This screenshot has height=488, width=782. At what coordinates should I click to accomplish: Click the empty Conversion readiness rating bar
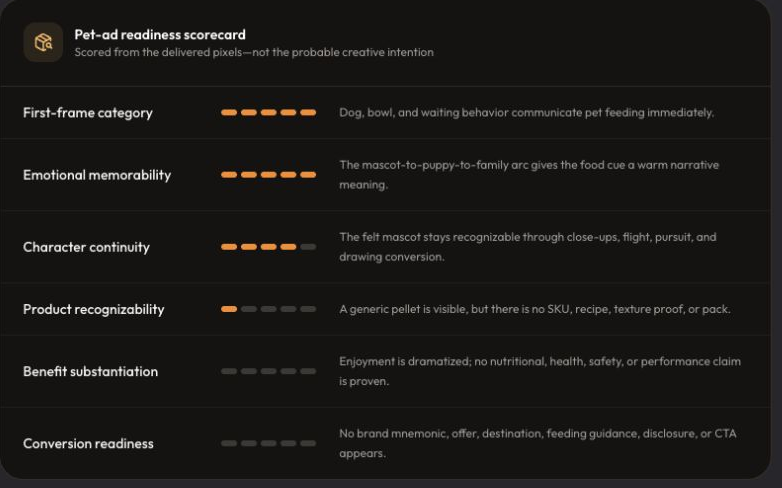pyautogui.click(x=268, y=443)
